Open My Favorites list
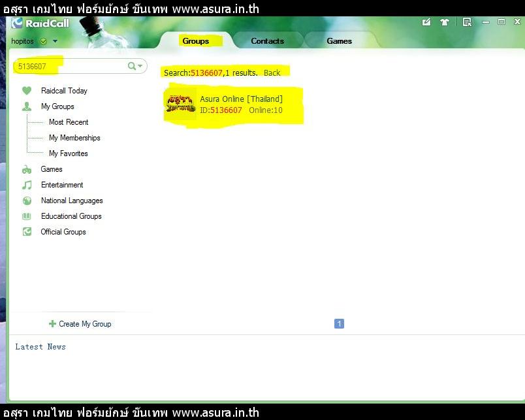Viewport: 525px width, 420px height. (69, 153)
